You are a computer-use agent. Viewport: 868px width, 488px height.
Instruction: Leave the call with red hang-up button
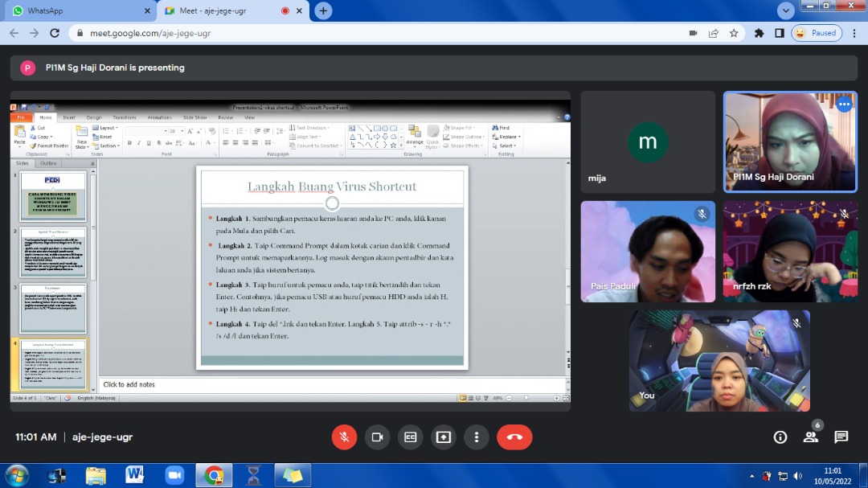(x=514, y=437)
